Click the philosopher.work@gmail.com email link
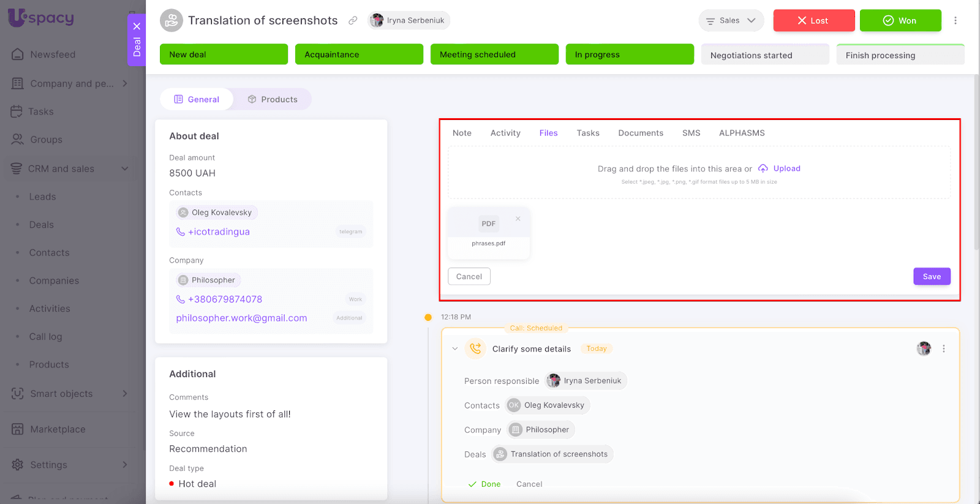This screenshot has width=980, height=504. [x=241, y=318]
